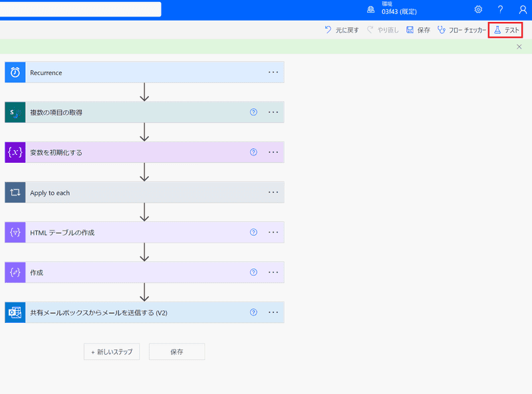Open the settings gear in the header
Image resolution: width=532 pixels, height=394 pixels.
[x=478, y=9]
